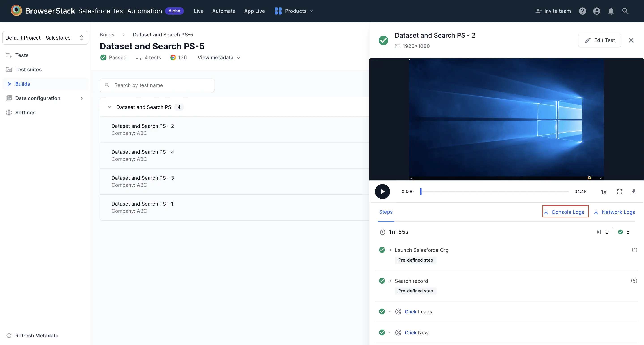Open the help question mark icon
The height and width of the screenshot is (345, 644).
coord(582,11)
